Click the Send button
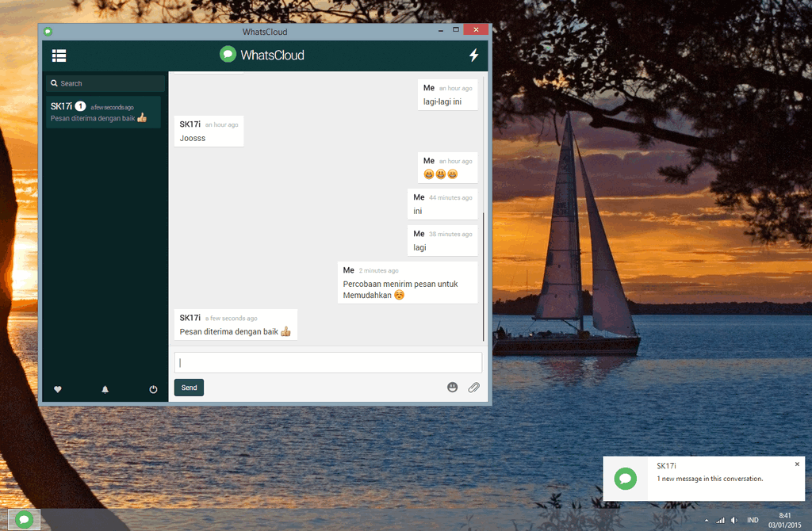The width and height of the screenshot is (812, 531). pyautogui.click(x=189, y=388)
